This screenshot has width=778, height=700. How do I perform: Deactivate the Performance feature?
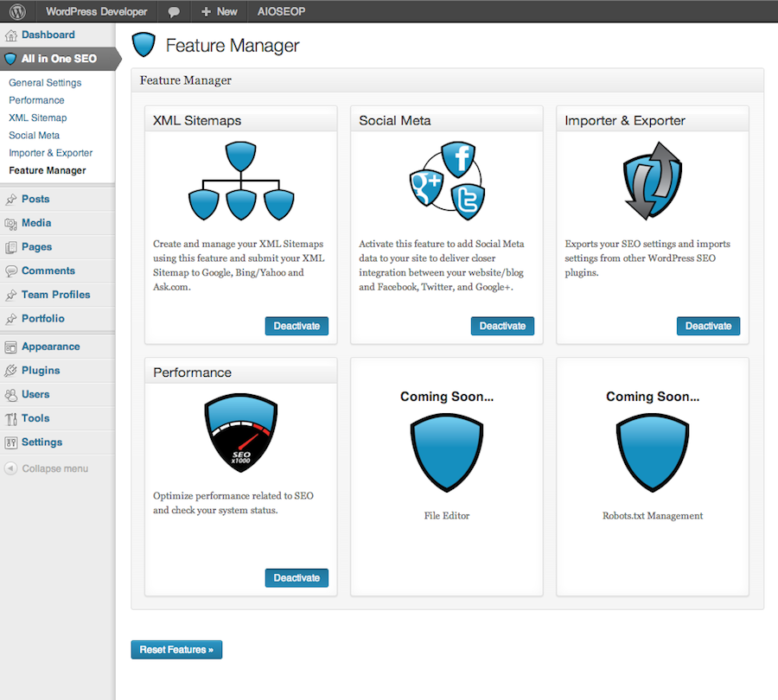click(x=297, y=578)
